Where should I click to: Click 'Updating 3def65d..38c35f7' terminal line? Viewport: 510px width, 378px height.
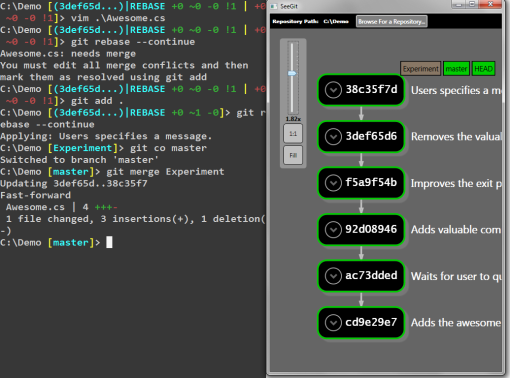pos(74,184)
